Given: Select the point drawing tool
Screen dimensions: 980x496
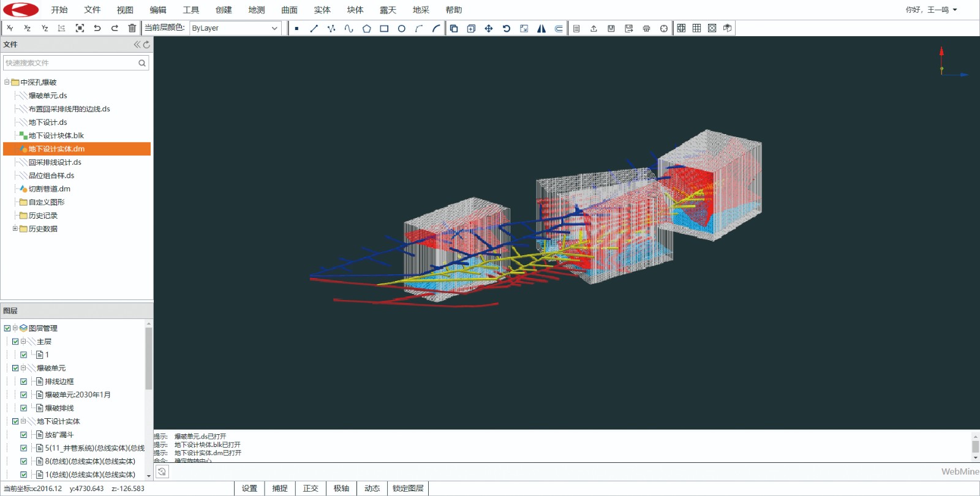Looking at the screenshot, I should (x=296, y=28).
